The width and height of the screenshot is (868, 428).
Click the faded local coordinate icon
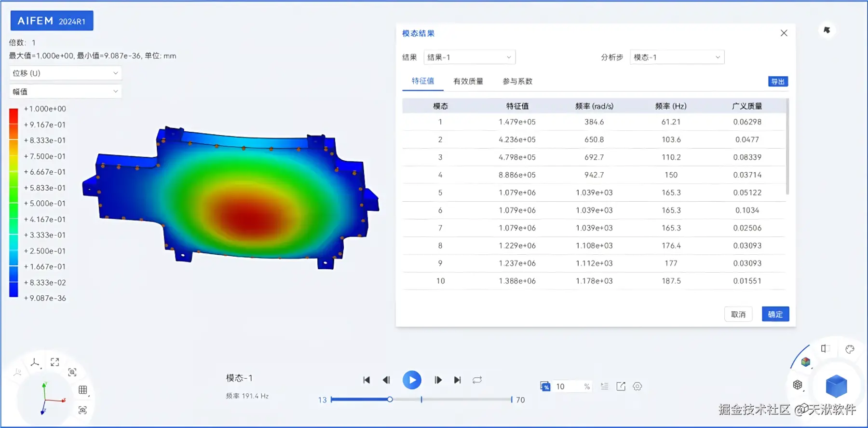click(x=17, y=372)
